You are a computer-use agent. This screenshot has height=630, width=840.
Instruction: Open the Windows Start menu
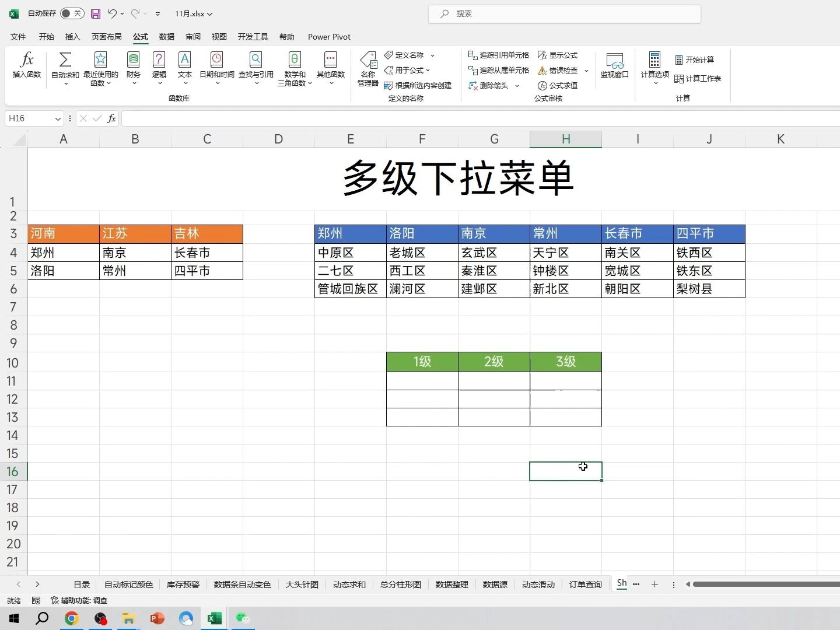point(14,618)
